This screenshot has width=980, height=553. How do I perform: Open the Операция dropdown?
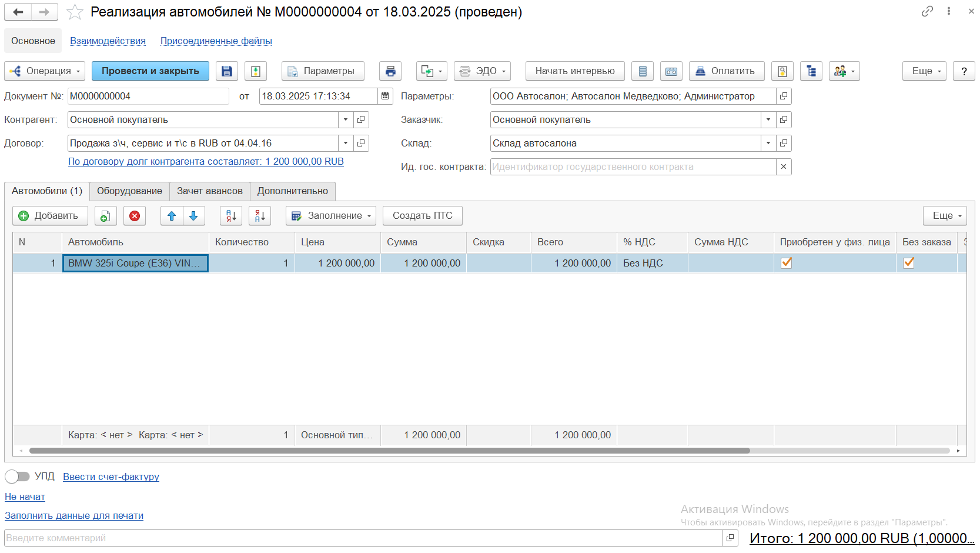click(45, 71)
